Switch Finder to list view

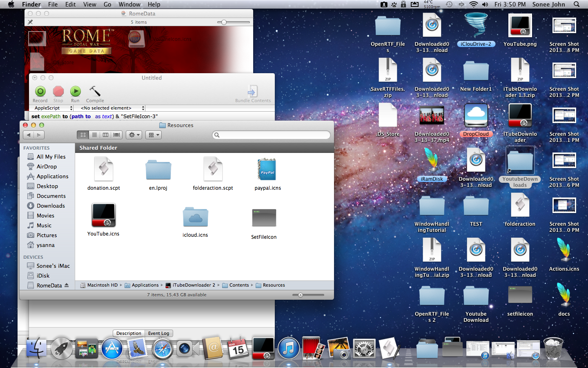[94, 135]
